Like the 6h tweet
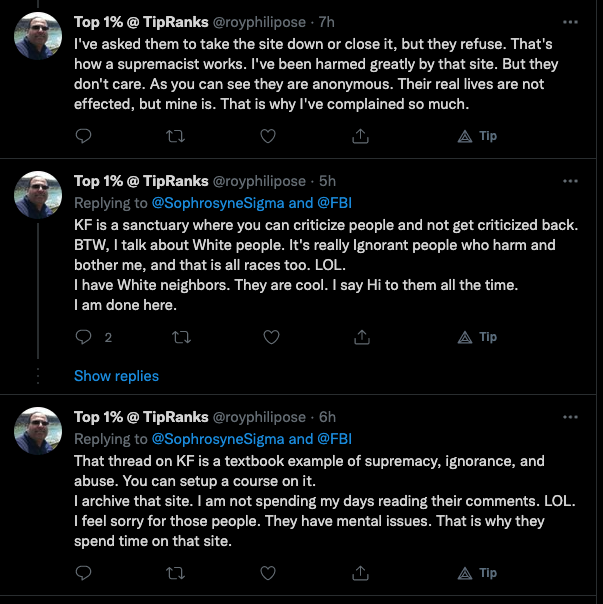603x604 pixels. [268, 573]
